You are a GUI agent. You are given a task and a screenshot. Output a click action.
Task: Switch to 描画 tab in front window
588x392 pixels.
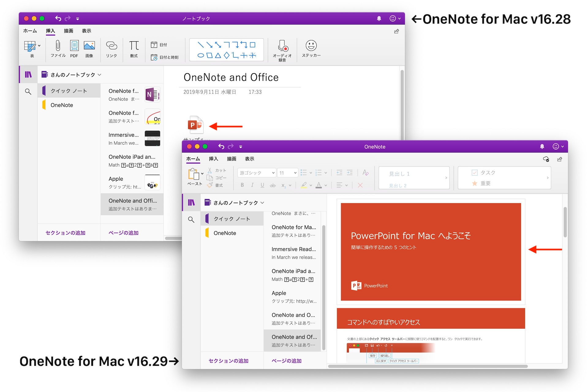click(x=232, y=159)
